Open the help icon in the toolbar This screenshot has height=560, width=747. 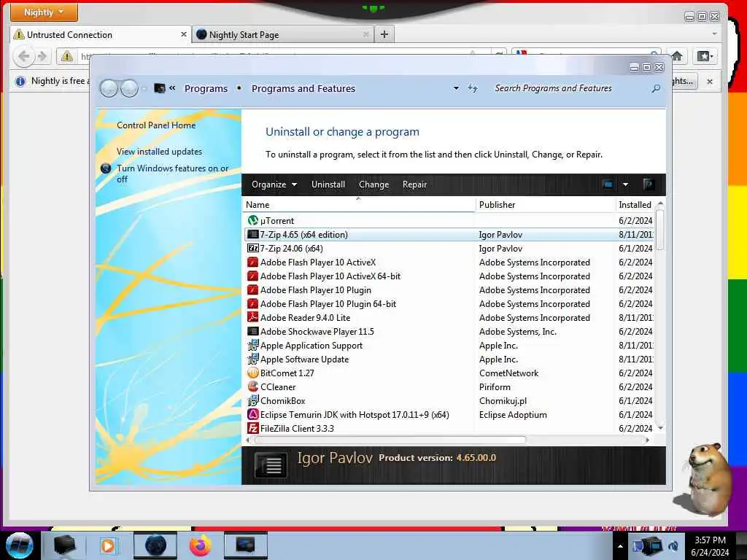tap(648, 184)
